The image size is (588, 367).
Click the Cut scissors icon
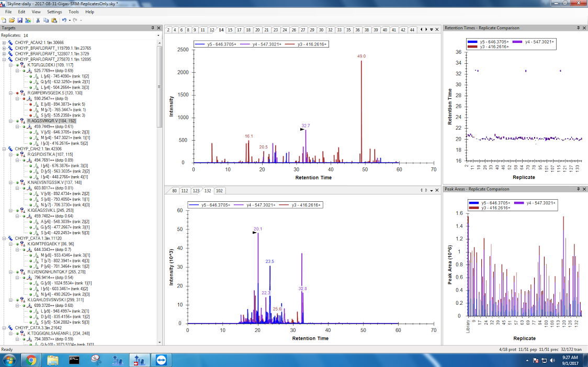pyautogui.click(x=38, y=20)
